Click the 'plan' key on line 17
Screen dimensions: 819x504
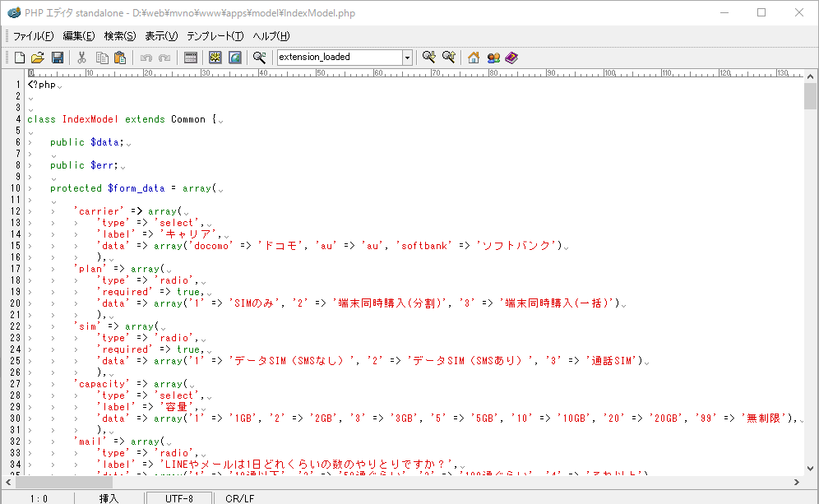coord(90,269)
